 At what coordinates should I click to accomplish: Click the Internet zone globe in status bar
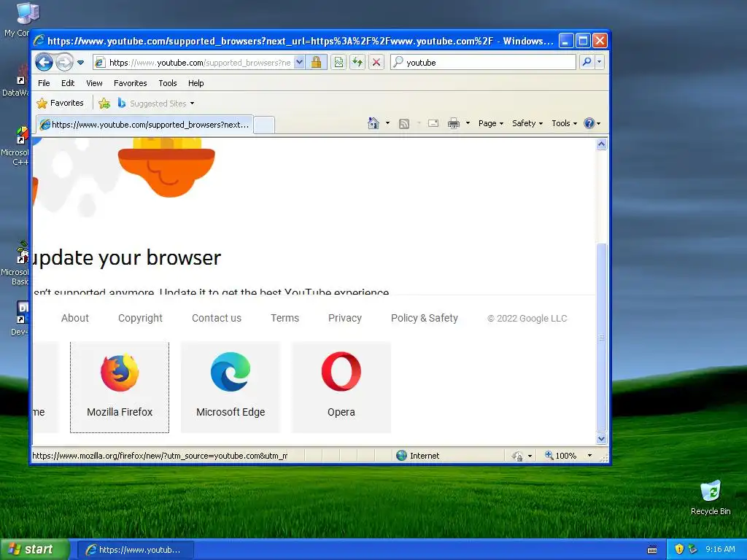click(x=401, y=456)
